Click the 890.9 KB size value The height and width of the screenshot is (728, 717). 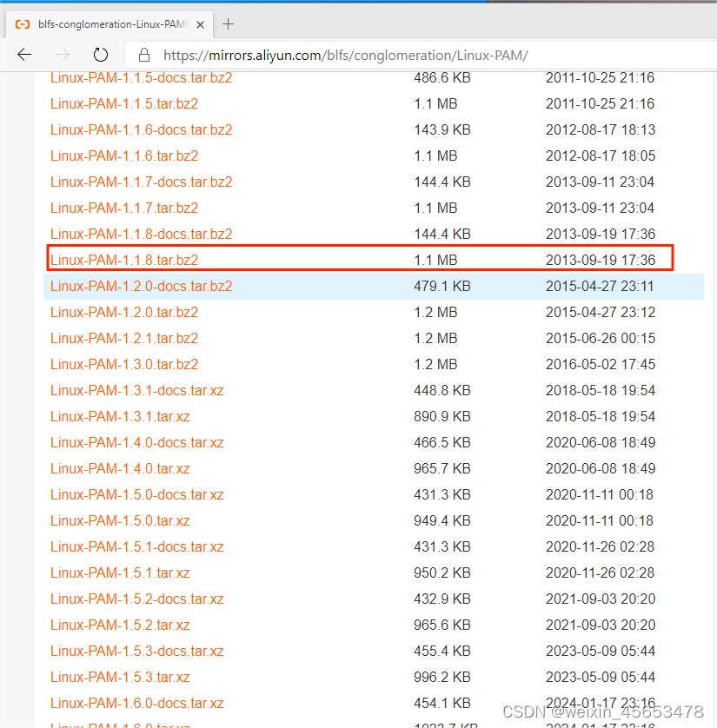pyautogui.click(x=442, y=416)
